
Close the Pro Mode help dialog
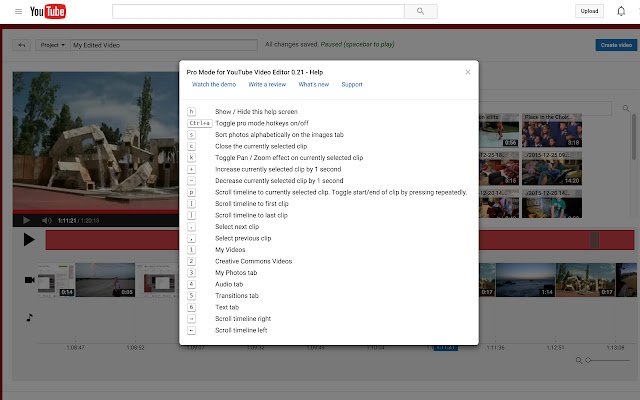(468, 72)
